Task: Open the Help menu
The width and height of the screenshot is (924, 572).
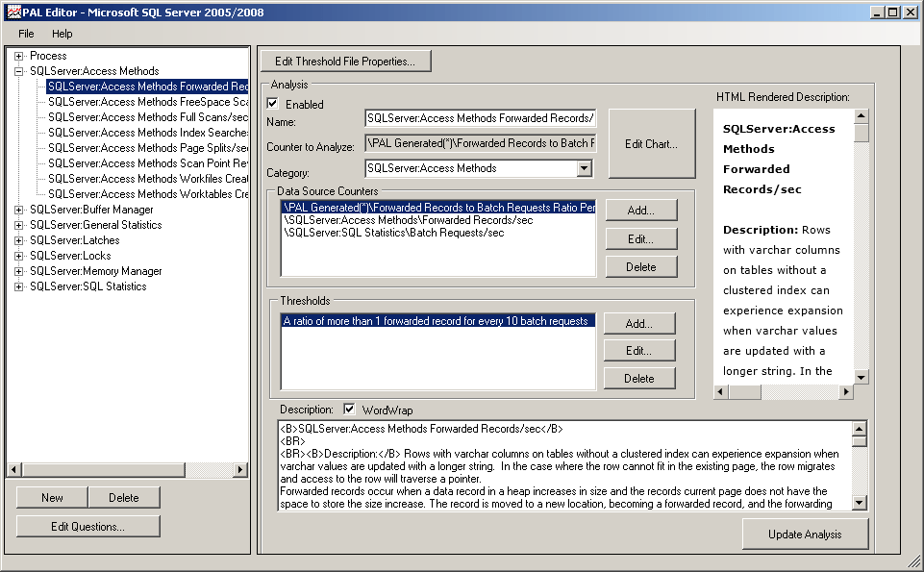Action: click(62, 34)
